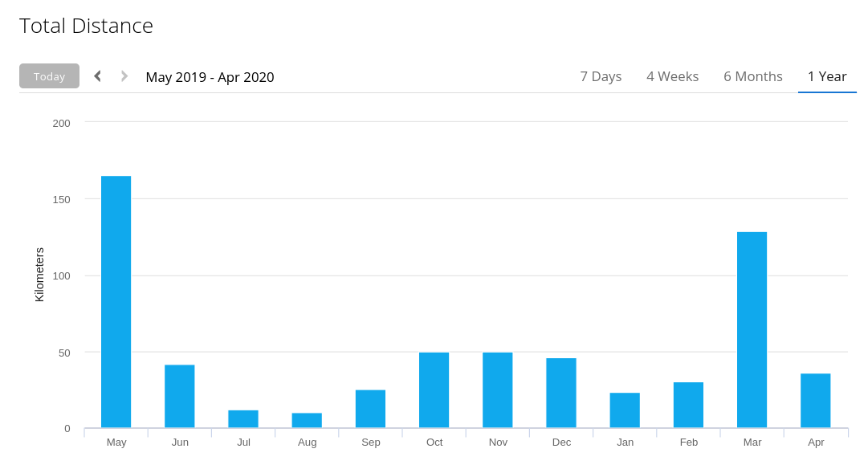Click the October distance bar
Image resolution: width=868 pixels, height=461 pixels.
click(x=434, y=390)
